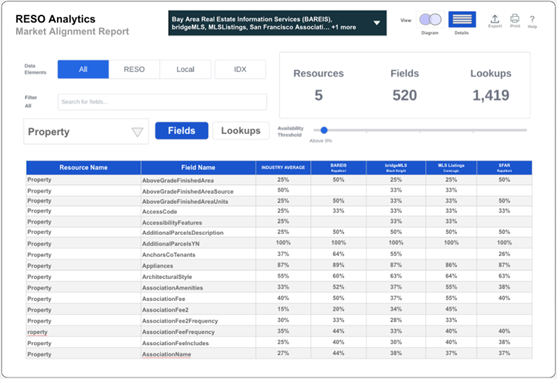
Task: Click the Search for fields input
Action: 162,102
